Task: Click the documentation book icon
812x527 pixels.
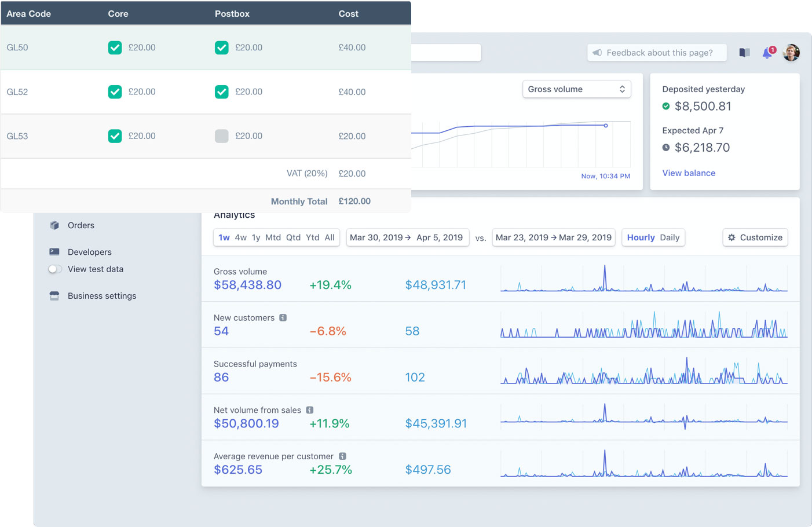Action: 744,52
